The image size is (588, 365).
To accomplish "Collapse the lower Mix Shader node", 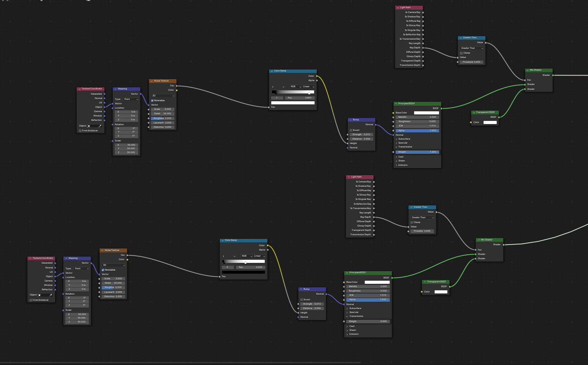I will 478,239.
